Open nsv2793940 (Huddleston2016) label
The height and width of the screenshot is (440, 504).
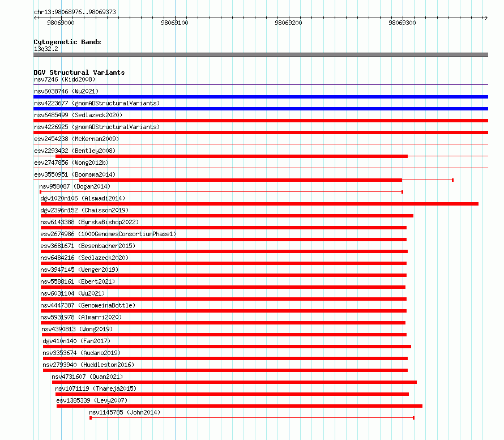tap(88, 365)
